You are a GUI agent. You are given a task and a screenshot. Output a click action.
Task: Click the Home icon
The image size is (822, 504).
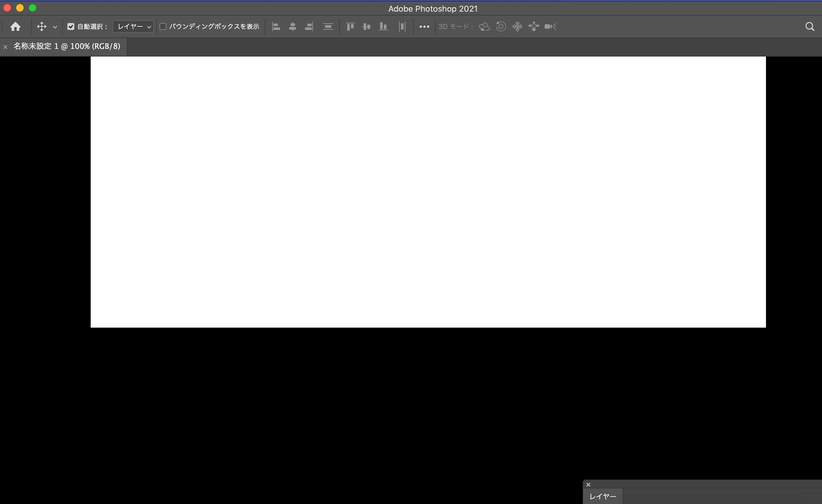coord(15,27)
